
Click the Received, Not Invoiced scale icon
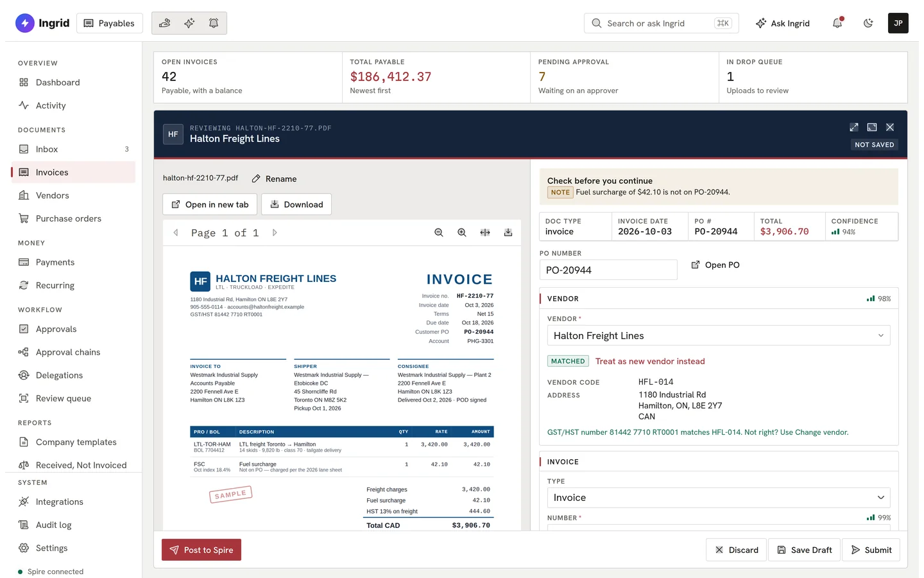click(24, 465)
